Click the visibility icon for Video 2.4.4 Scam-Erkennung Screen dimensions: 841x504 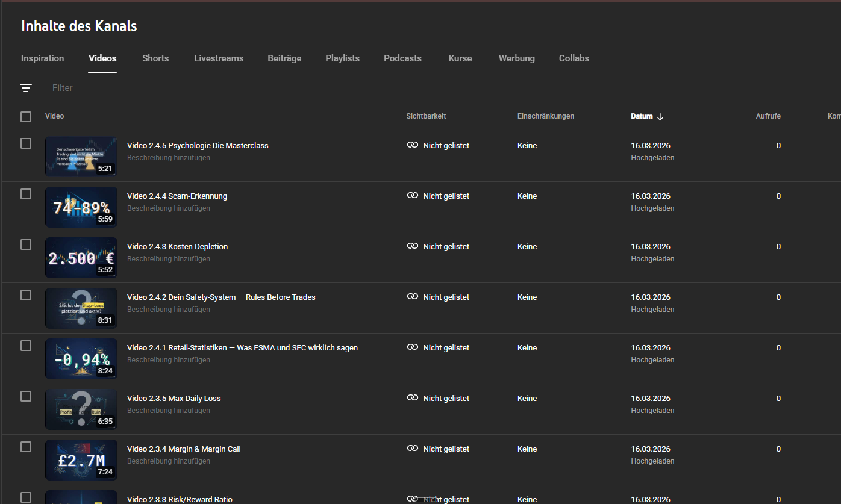pos(413,196)
